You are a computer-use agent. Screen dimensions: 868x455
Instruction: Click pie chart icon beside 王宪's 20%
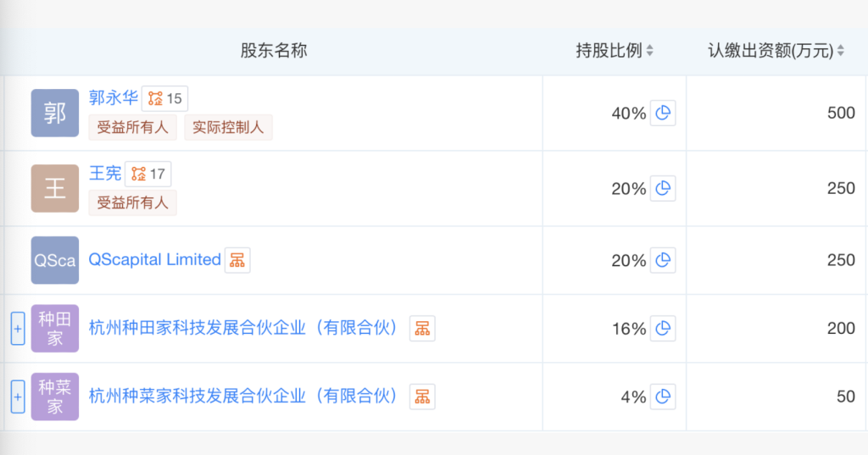click(x=663, y=188)
